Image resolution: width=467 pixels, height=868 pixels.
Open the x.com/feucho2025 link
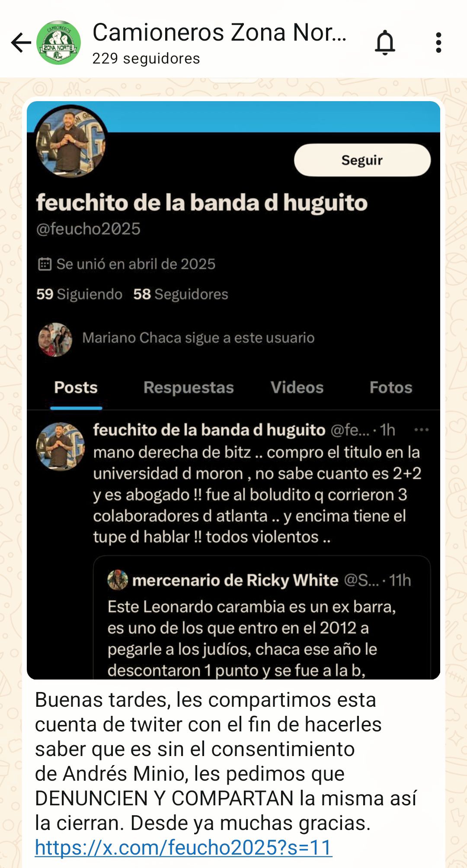(183, 847)
